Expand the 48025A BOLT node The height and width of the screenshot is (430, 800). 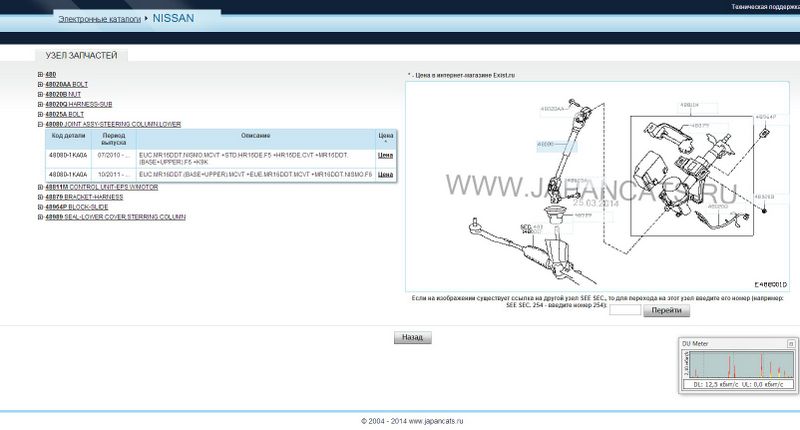point(40,114)
